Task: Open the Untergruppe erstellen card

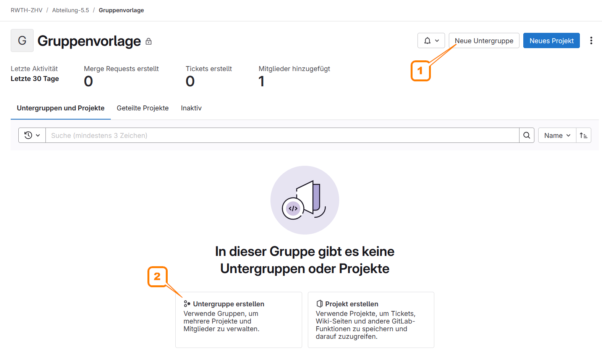Action: tap(239, 320)
